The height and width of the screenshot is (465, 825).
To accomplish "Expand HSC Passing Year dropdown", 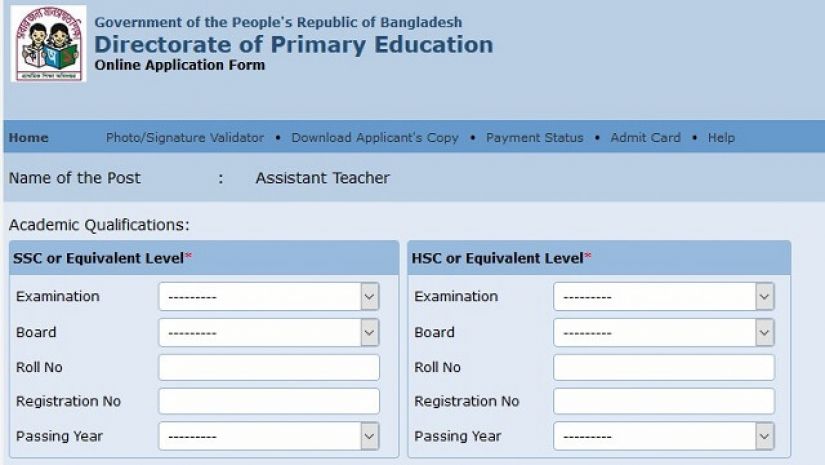I will point(663,436).
